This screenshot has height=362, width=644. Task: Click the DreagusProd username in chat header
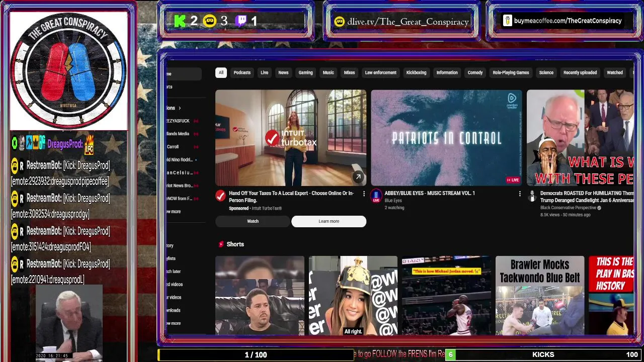[65, 144]
